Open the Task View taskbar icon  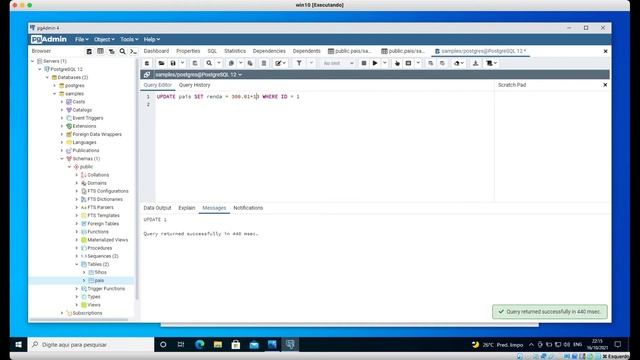[181, 345]
